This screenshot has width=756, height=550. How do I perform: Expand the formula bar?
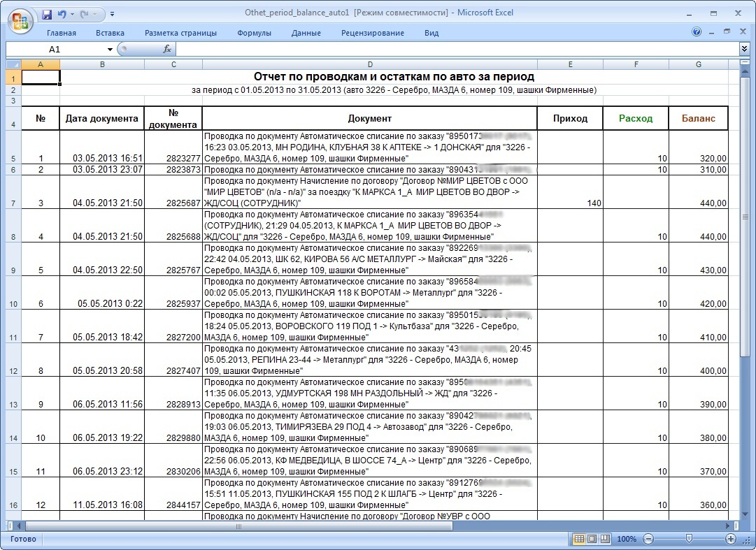[x=744, y=49]
